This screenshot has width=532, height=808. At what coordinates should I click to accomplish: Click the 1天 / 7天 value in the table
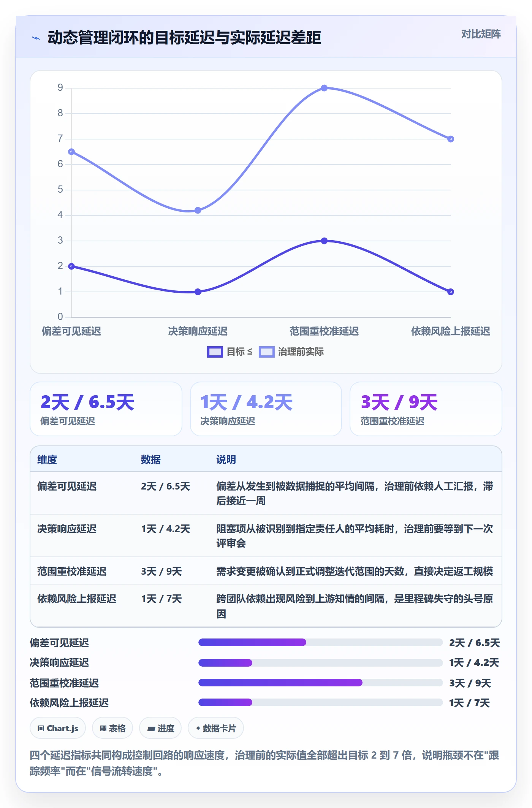tap(161, 599)
